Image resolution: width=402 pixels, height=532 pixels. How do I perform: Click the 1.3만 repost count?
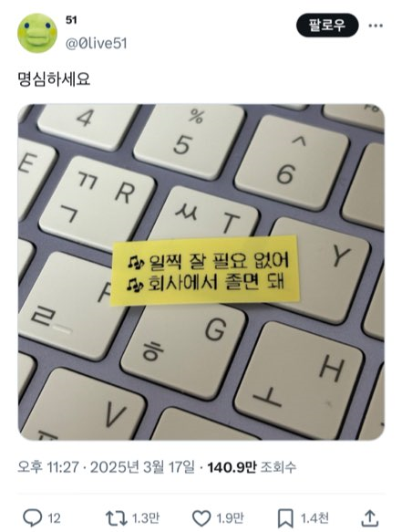145,518
